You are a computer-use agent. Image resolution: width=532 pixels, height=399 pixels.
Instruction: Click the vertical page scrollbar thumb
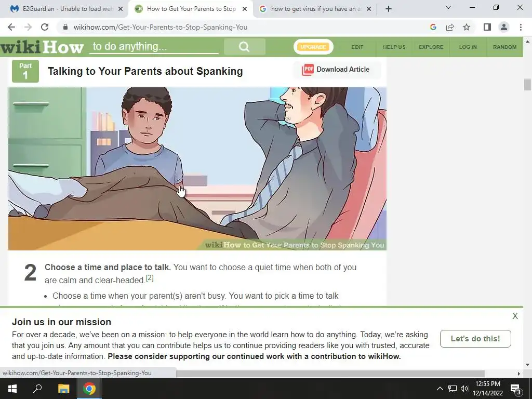tap(527, 85)
